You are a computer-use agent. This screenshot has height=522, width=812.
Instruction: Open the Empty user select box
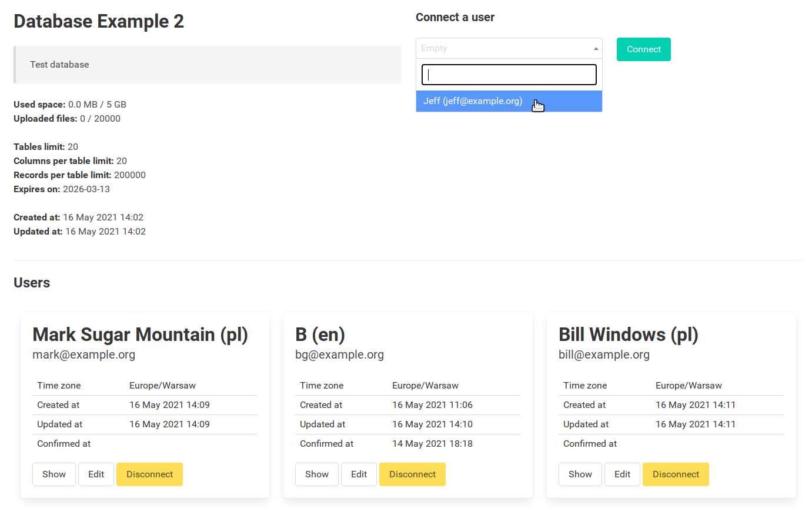click(509, 48)
